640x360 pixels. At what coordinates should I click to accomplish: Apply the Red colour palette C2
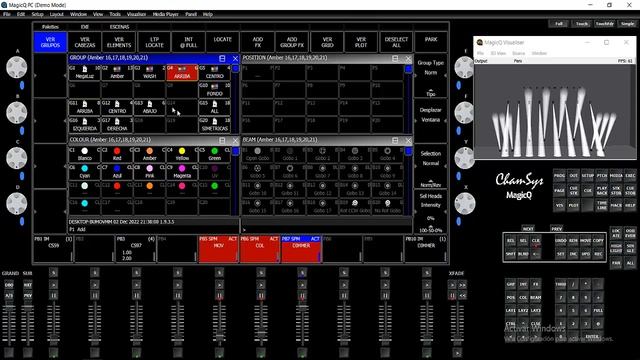coord(117,155)
